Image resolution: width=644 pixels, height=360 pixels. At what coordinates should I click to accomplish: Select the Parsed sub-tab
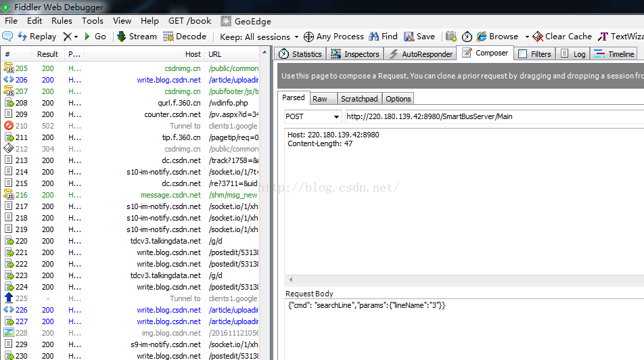[x=294, y=98]
